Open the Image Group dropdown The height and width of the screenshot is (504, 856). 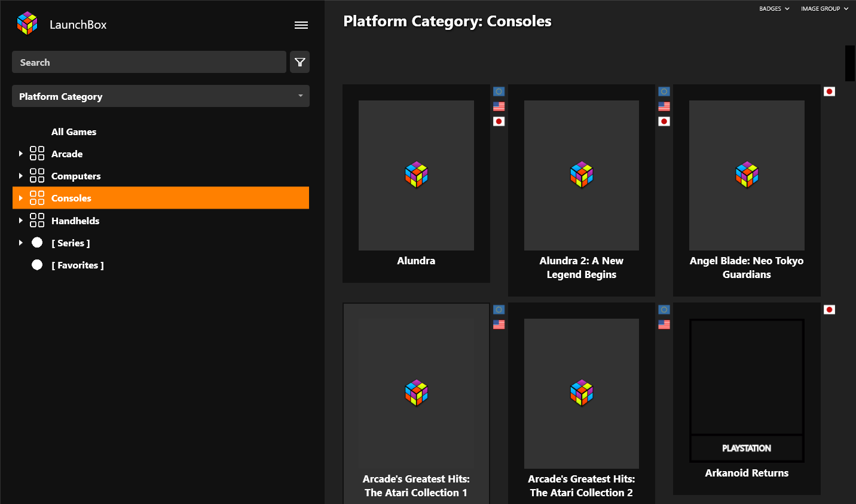(824, 9)
